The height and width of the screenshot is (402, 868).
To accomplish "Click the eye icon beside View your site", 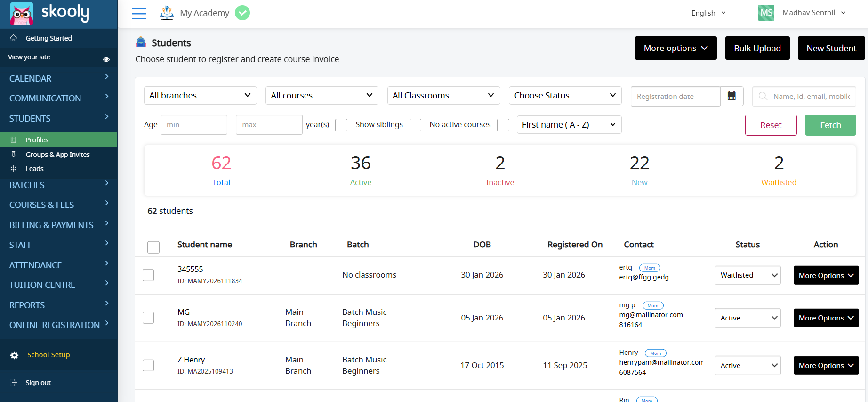I will click(106, 59).
